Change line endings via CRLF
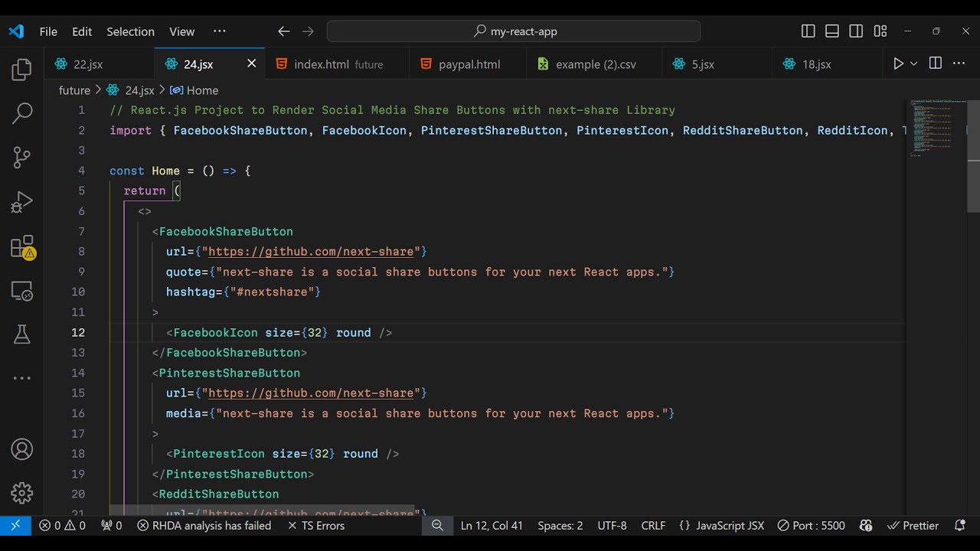The width and height of the screenshot is (980, 551). click(653, 526)
